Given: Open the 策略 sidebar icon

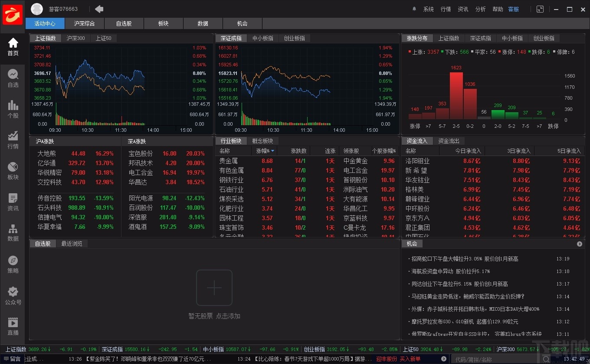Looking at the screenshot, I should [13, 264].
